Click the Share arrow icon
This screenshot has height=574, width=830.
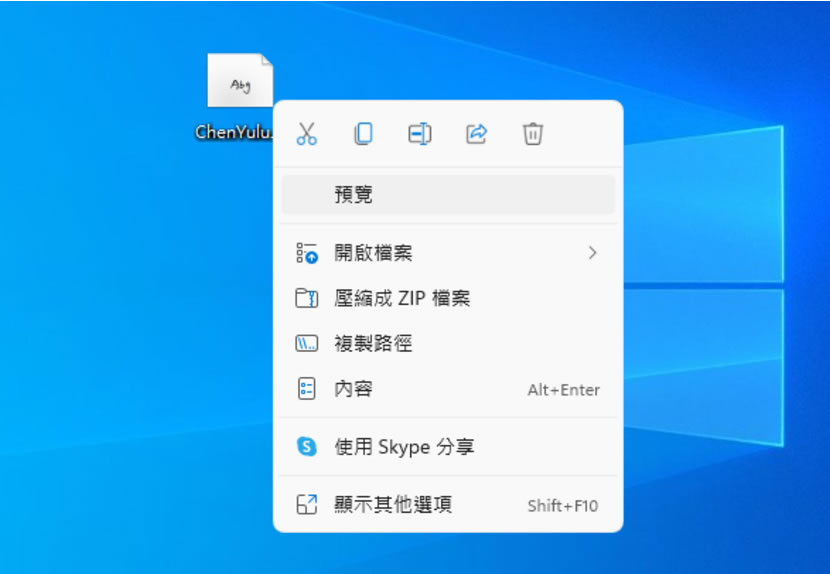[476, 133]
